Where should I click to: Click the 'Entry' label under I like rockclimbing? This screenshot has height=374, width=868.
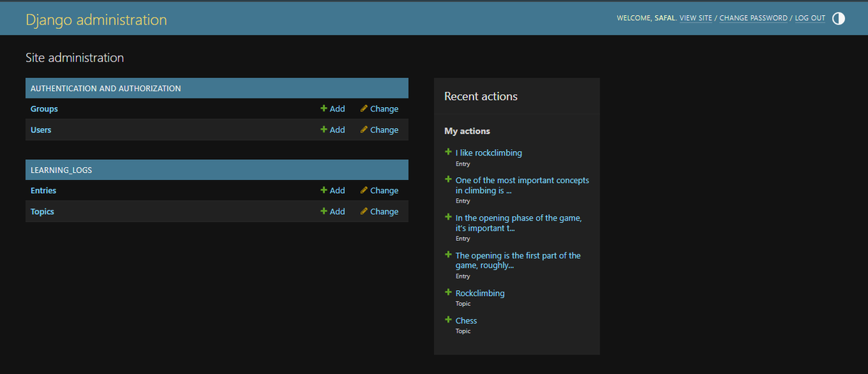click(x=463, y=163)
